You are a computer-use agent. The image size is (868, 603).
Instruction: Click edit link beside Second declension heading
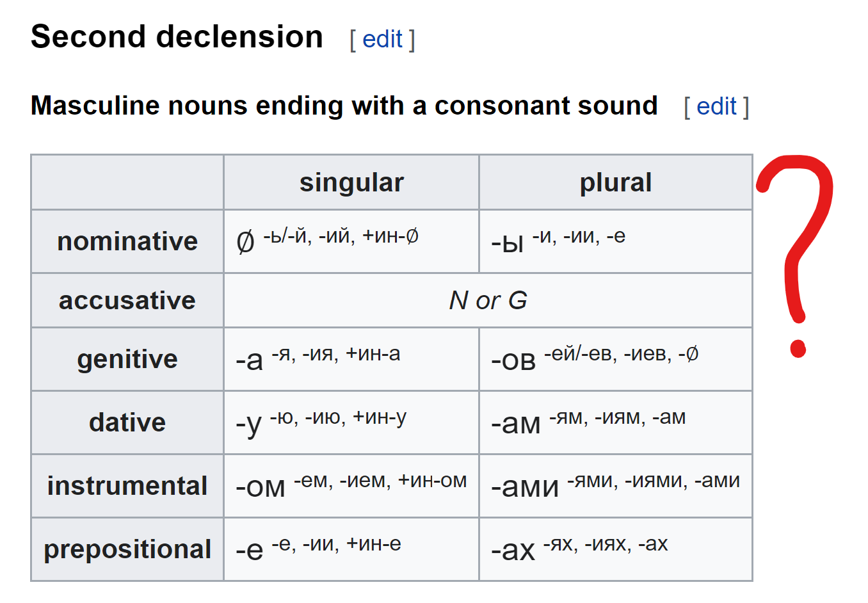[x=382, y=40]
